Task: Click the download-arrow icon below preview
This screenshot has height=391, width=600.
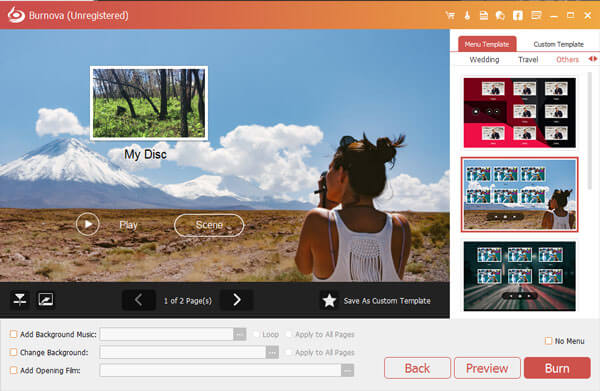Action: point(20,300)
